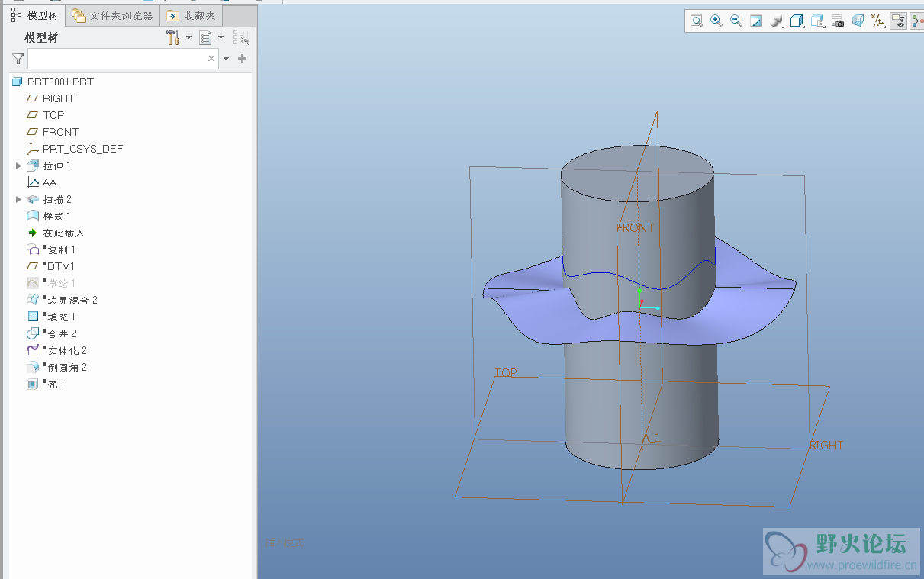Select the 复制 1 feature

click(51, 249)
